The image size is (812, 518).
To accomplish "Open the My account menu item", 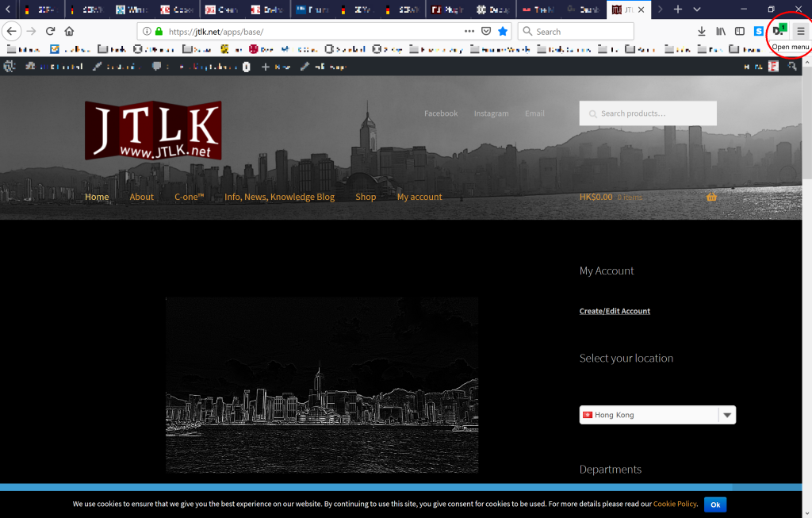I will click(x=419, y=197).
